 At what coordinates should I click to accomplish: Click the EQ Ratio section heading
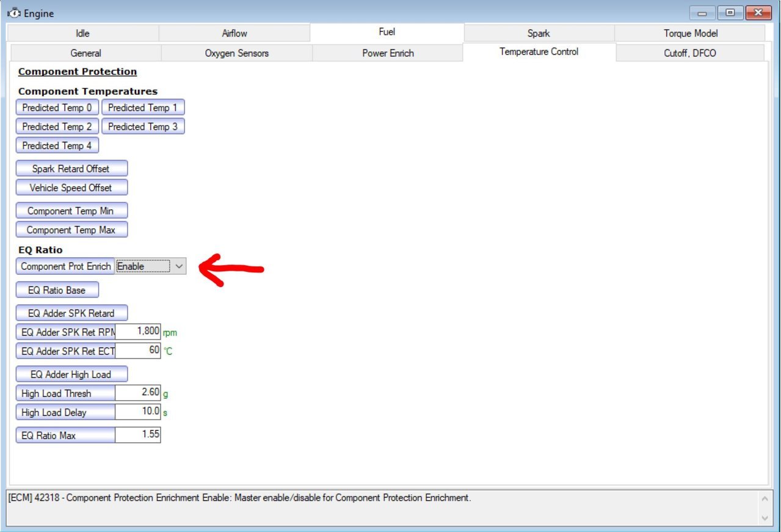pos(40,250)
